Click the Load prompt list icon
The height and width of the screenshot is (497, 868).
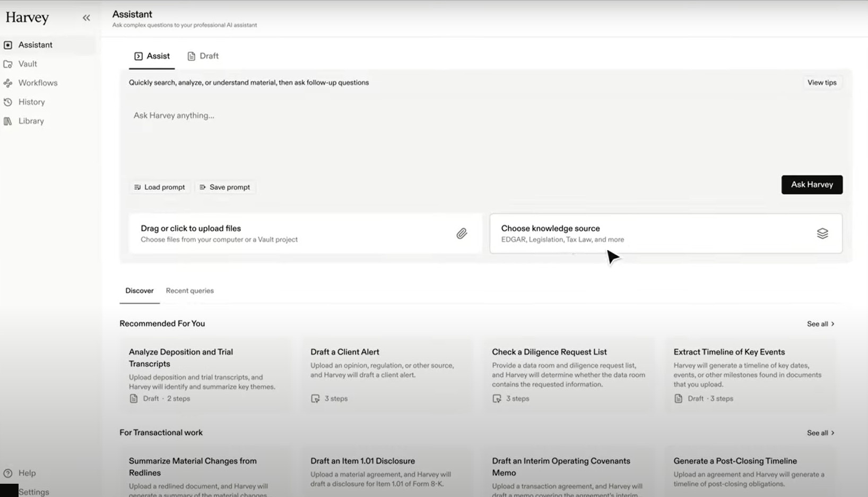tap(137, 187)
